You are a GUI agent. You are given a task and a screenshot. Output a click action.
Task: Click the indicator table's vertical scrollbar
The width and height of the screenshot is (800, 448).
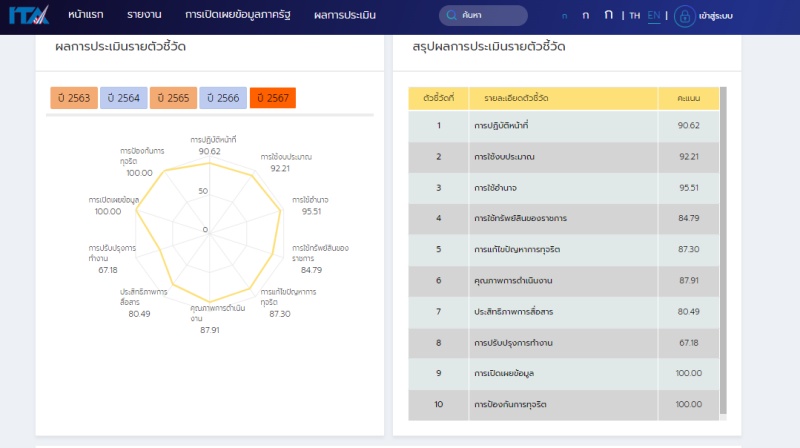coord(723,250)
